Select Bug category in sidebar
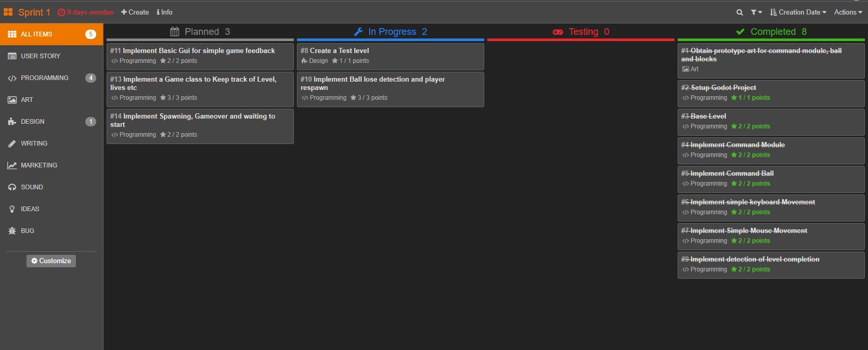 coord(51,231)
